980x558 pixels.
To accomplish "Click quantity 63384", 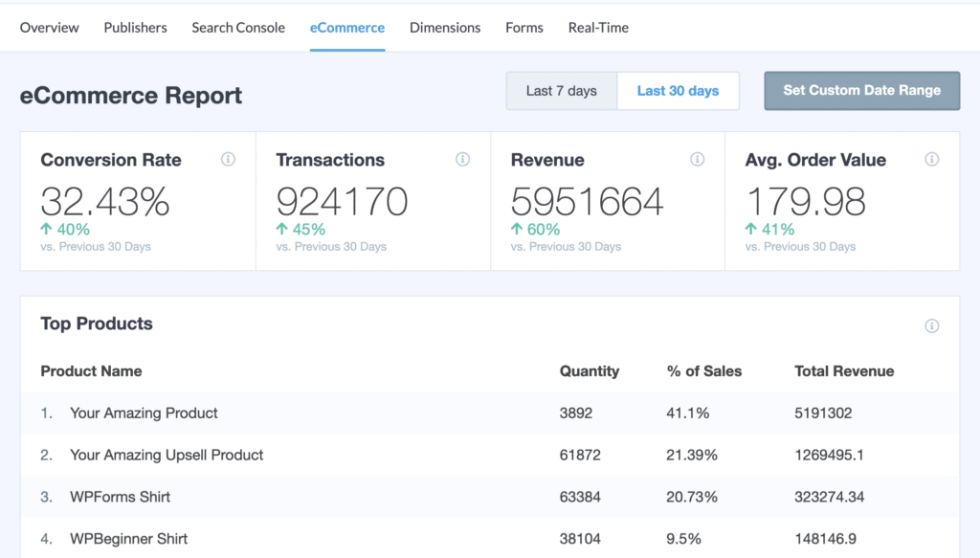I will click(x=580, y=497).
